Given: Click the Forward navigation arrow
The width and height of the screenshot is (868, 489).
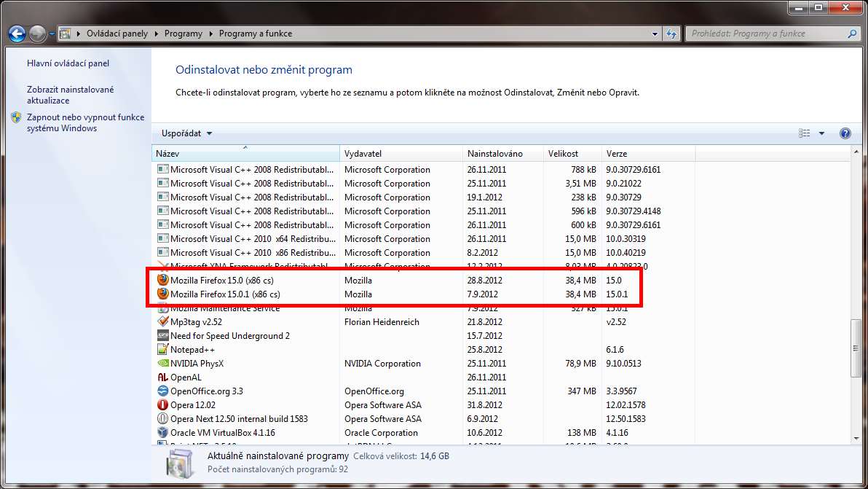Looking at the screenshot, I should coord(38,34).
